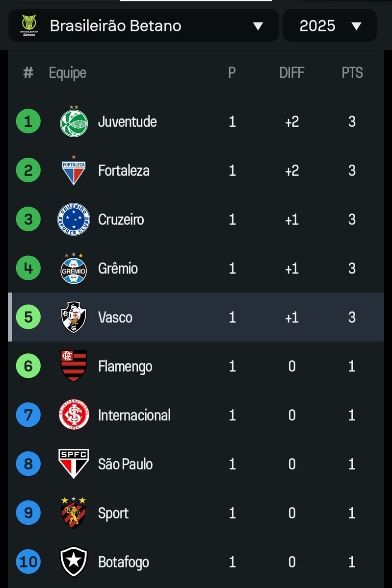Click the Juventude club crest
Screen dimensions: 392x588
(74, 122)
